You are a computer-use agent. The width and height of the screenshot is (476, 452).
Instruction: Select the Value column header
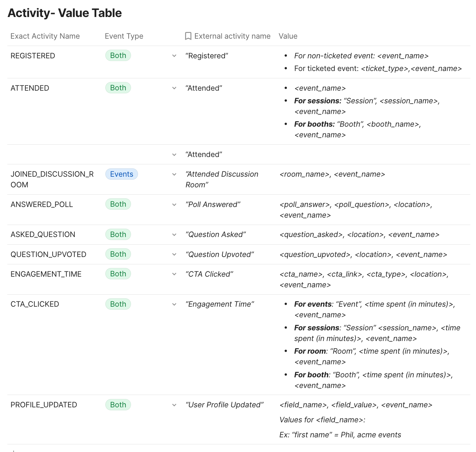tap(288, 36)
